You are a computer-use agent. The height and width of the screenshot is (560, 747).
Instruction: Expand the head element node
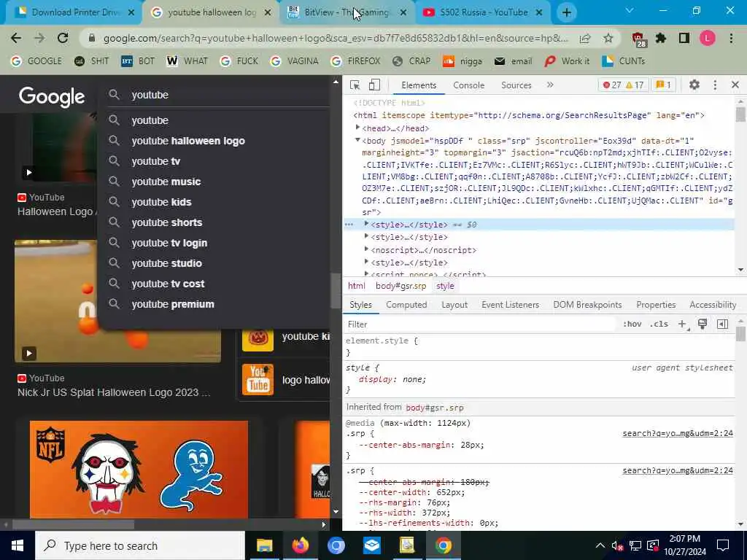click(357, 127)
